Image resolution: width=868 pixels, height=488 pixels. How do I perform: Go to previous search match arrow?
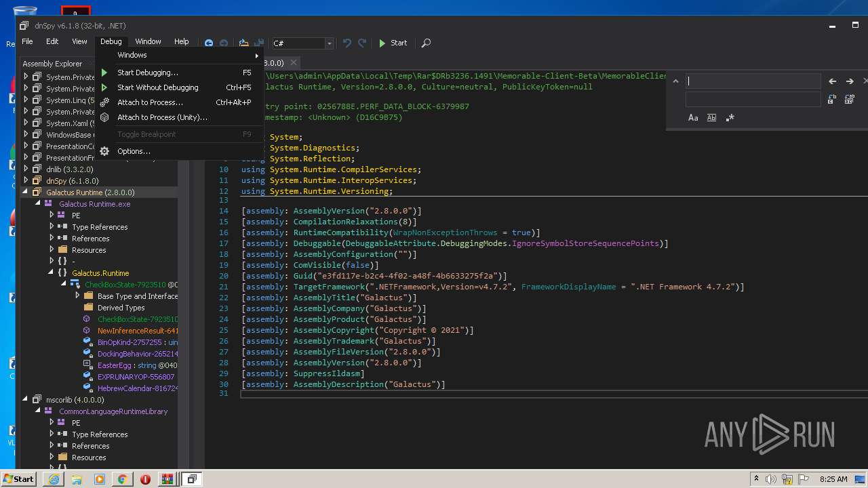coord(833,81)
